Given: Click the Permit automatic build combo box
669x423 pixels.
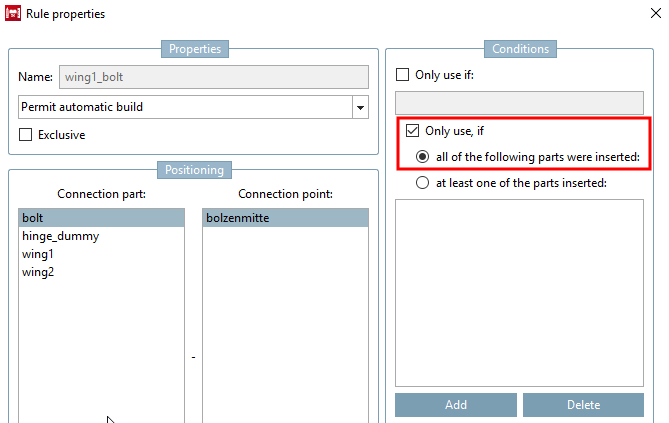Looking at the screenshot, I should tap(185, 107).
